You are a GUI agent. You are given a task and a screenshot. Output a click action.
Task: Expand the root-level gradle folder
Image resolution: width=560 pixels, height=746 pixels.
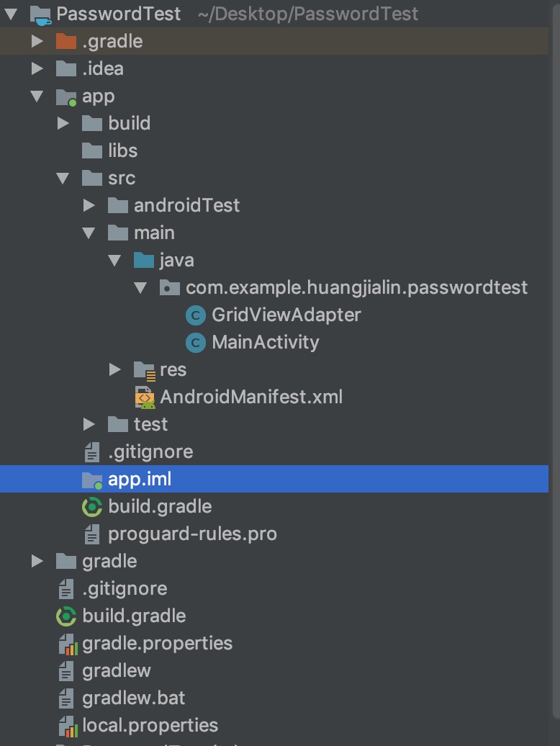(x=37, y=562)
